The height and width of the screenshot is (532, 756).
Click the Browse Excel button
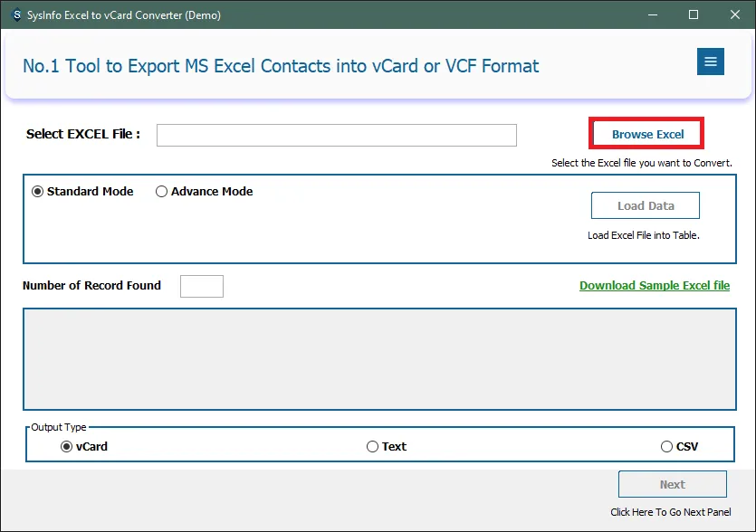(646, 134)
